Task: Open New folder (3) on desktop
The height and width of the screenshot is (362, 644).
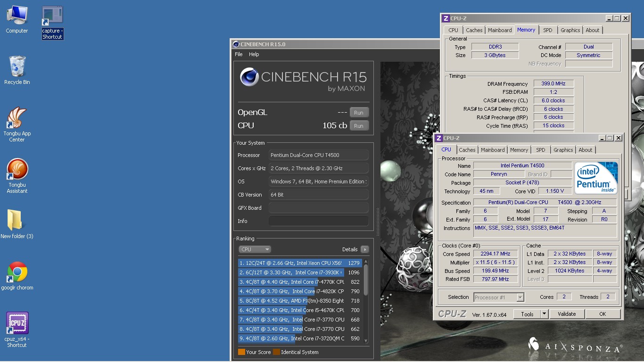Action: 17,224
